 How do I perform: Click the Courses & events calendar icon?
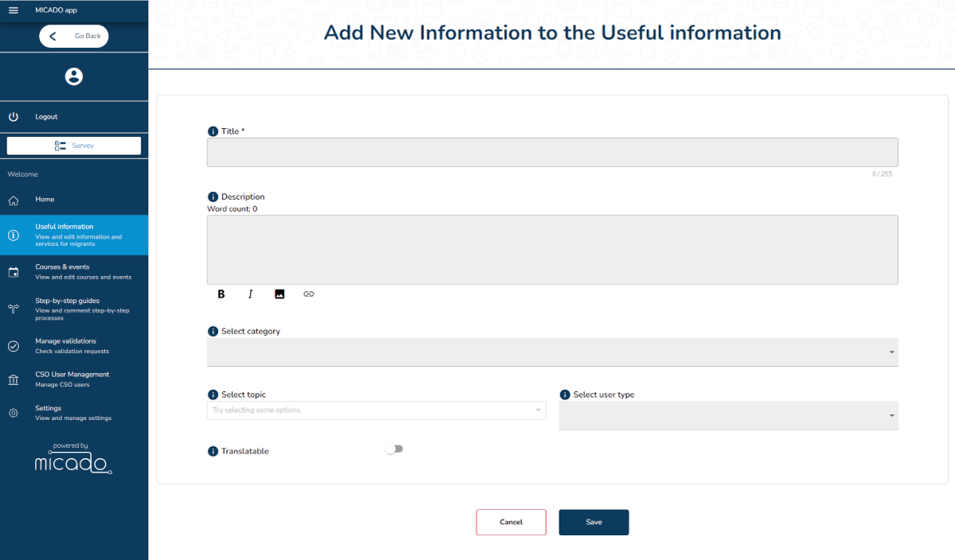coord(13,272)
